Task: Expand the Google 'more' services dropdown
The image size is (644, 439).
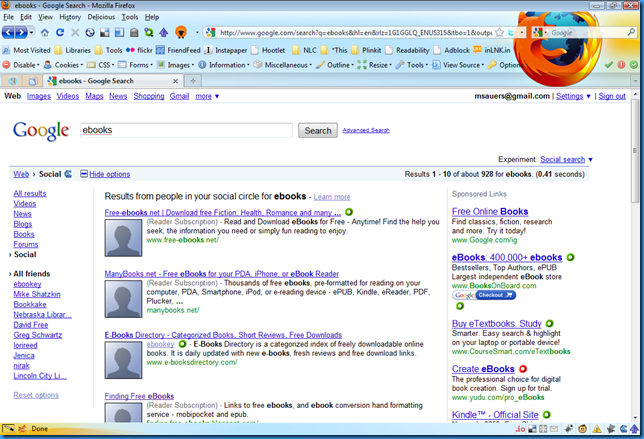Action: [217, 96]
